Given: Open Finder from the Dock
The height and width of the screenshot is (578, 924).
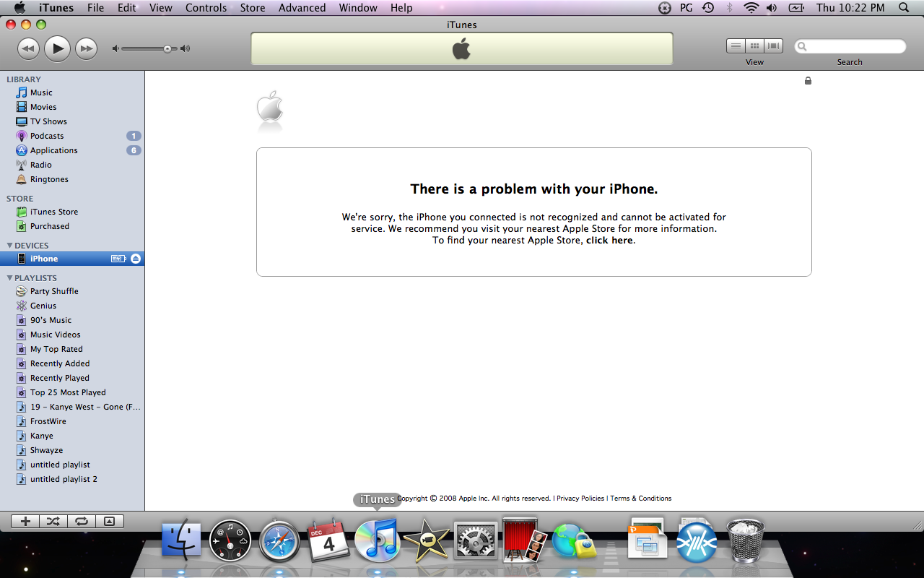Looking at the screenshot, I should (x=181, y=540).
